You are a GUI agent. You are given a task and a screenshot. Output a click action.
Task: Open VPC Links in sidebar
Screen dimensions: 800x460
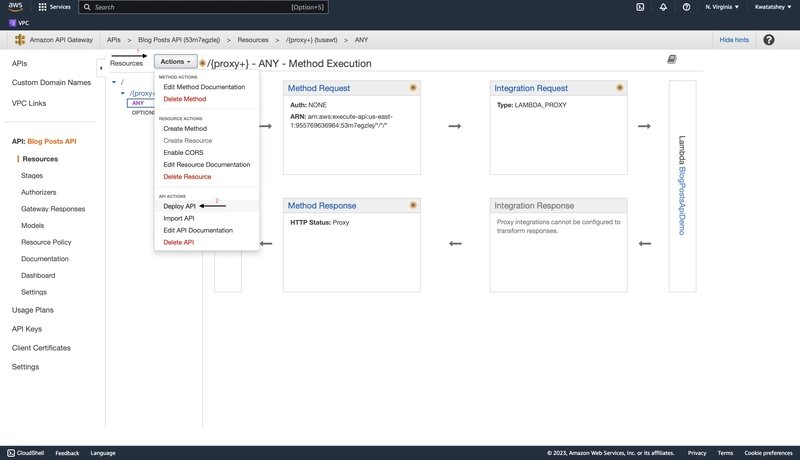tap(29, 103)
